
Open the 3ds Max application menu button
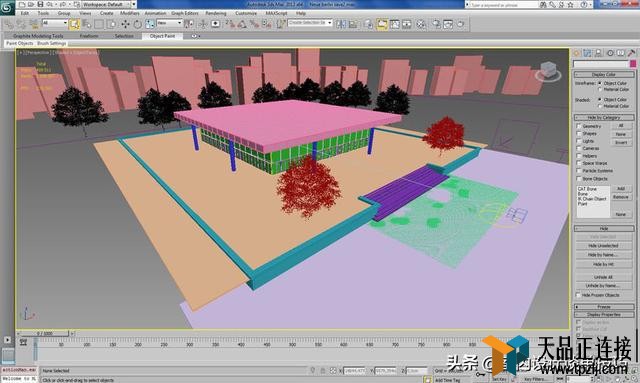pyautogui.click(x=7, y=7)
